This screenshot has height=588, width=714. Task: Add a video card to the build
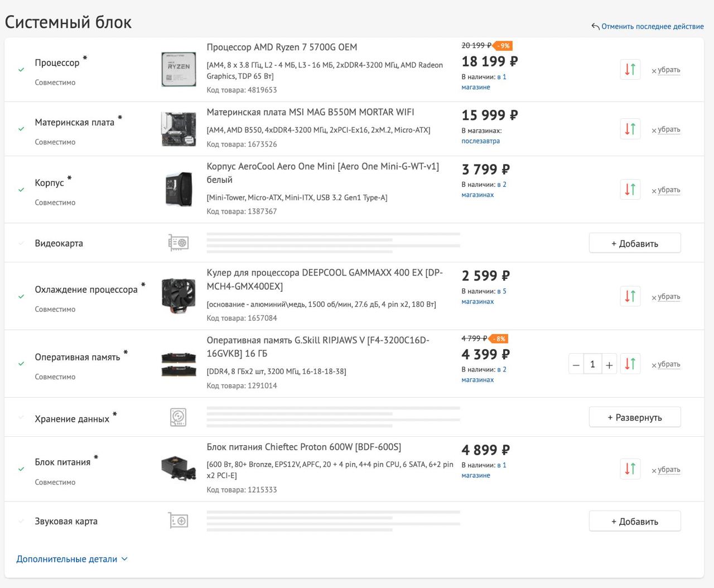click(x=635, y=243)
